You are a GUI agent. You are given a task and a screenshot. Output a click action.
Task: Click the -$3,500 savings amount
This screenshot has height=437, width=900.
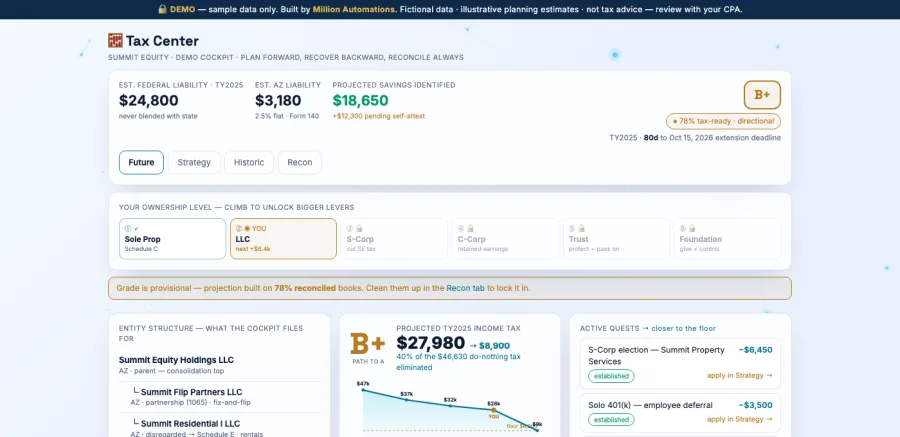click(755, 405)
